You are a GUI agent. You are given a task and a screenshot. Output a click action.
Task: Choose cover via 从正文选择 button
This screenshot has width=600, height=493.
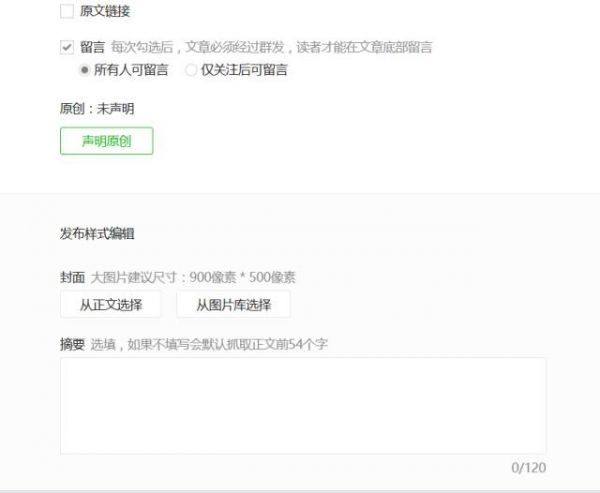click(x=111, y=305)
